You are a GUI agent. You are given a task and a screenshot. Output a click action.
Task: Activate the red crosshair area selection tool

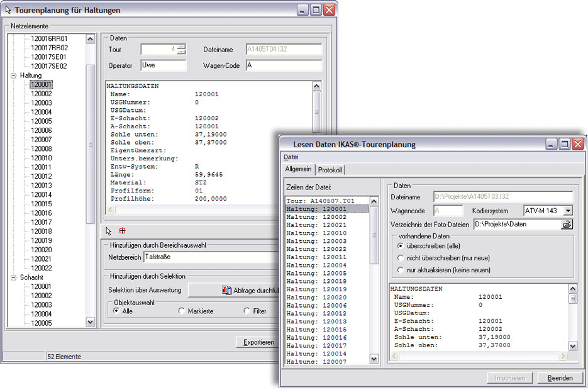[123, 231]
